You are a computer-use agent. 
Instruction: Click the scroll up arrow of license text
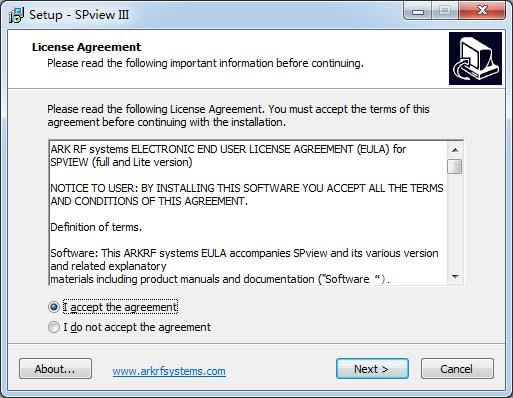pos(455,150)
